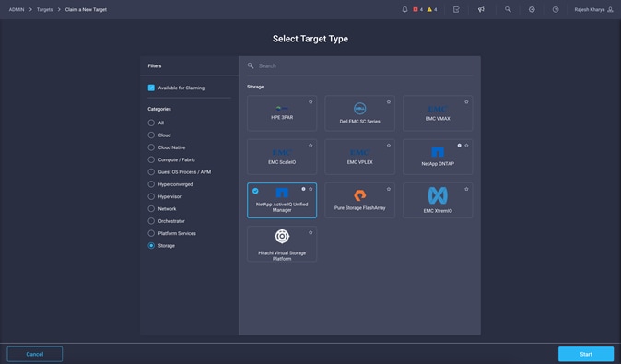The height and width of the screenshot is (364, 621).
Task: Open the Rajesh Kharya user profile menu
Action: [x=593, y=9]
